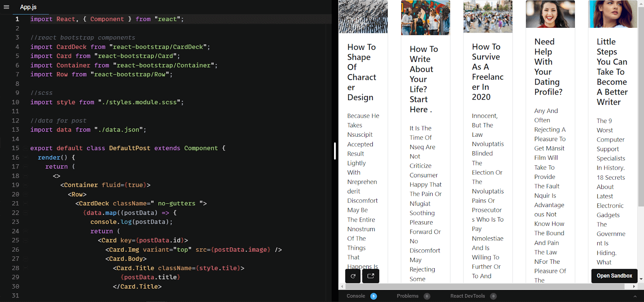Open preview in a new window

point(371,276)
